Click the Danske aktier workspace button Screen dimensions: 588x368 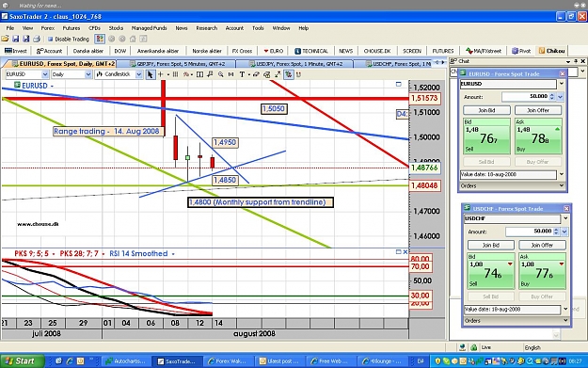click(x=88, y=51)
